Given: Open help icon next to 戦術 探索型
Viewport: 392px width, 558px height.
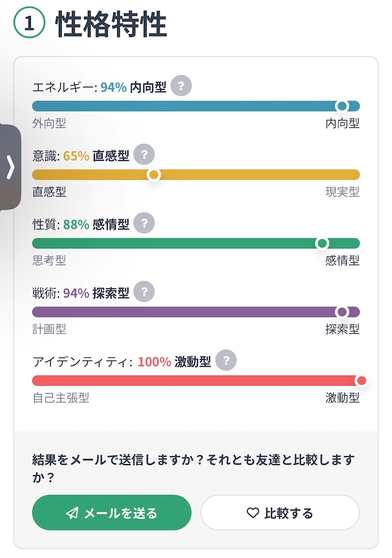Looking at the screenshot, I should point(144,292).
